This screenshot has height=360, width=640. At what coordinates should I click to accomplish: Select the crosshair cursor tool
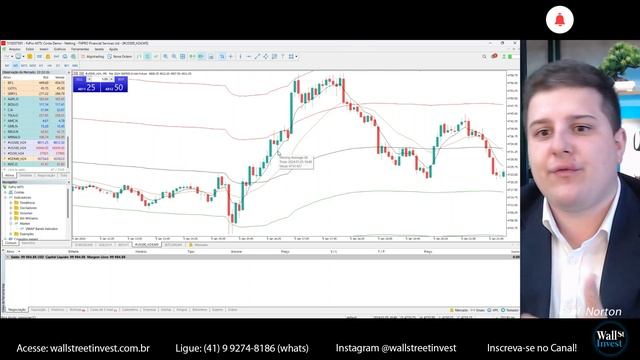pyautogui.click(x=231, y=57)
